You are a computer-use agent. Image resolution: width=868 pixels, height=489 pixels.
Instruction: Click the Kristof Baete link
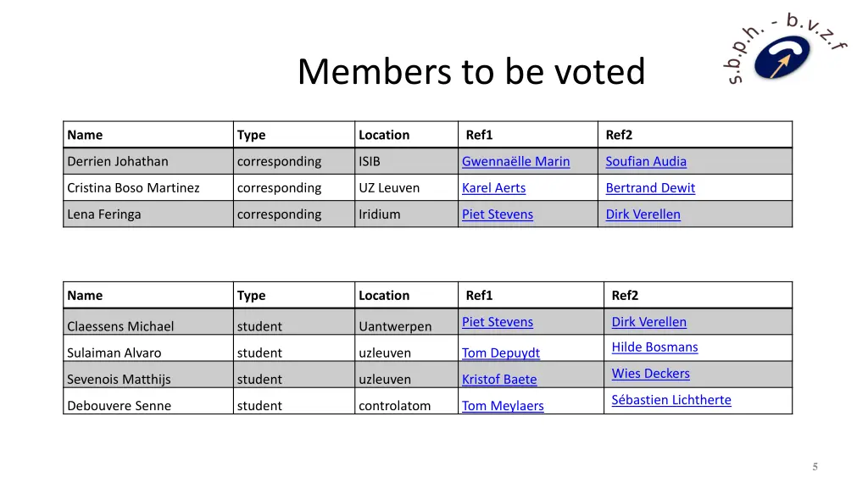(499, 380)
